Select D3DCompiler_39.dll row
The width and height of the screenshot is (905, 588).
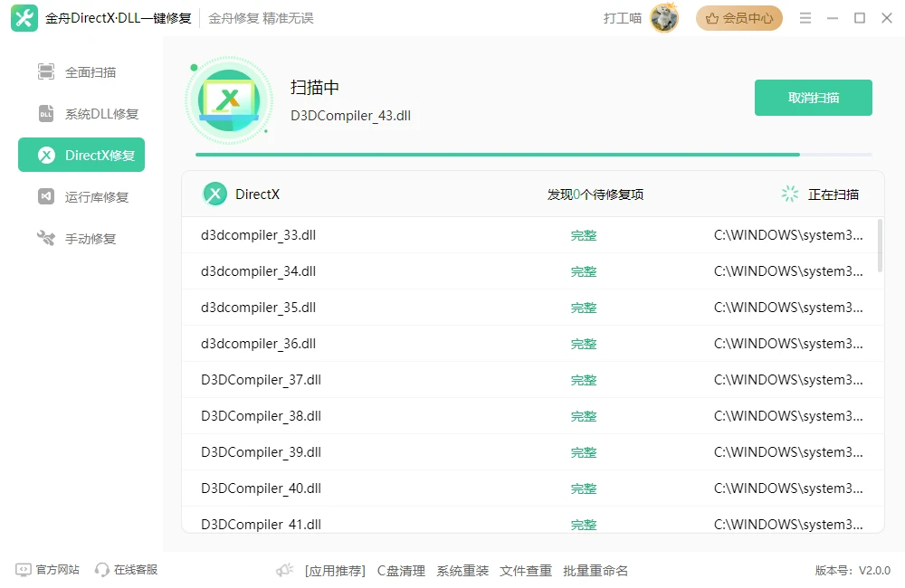point(533,451)
